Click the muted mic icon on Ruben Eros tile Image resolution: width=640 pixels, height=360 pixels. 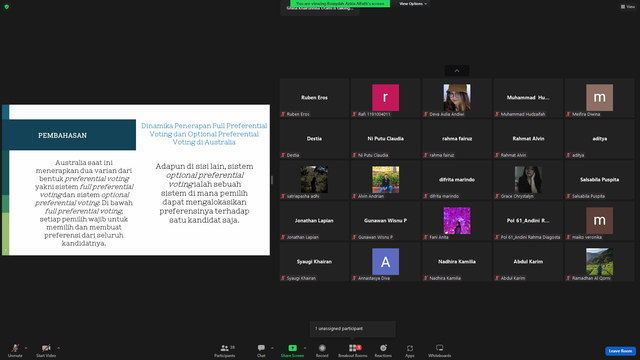click(283, 114)
